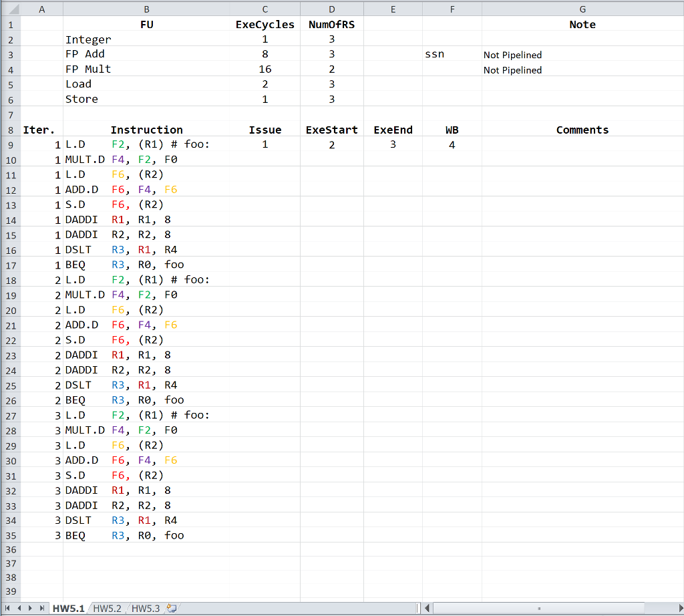The height and width of the screenshot is (616, 684).
Task: Click the horizontal scrollbar thumb
Action: click(x=539, y=608)
